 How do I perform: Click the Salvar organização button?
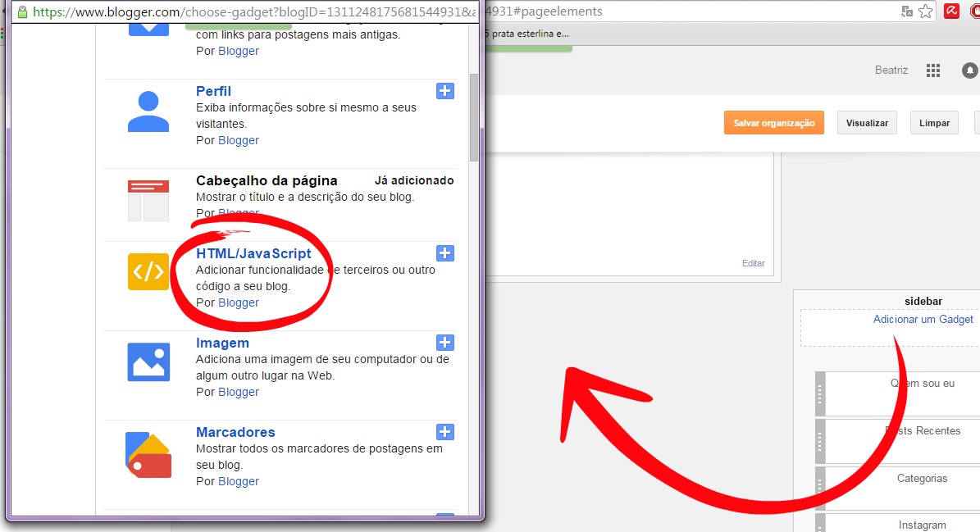tap(773, 122)
